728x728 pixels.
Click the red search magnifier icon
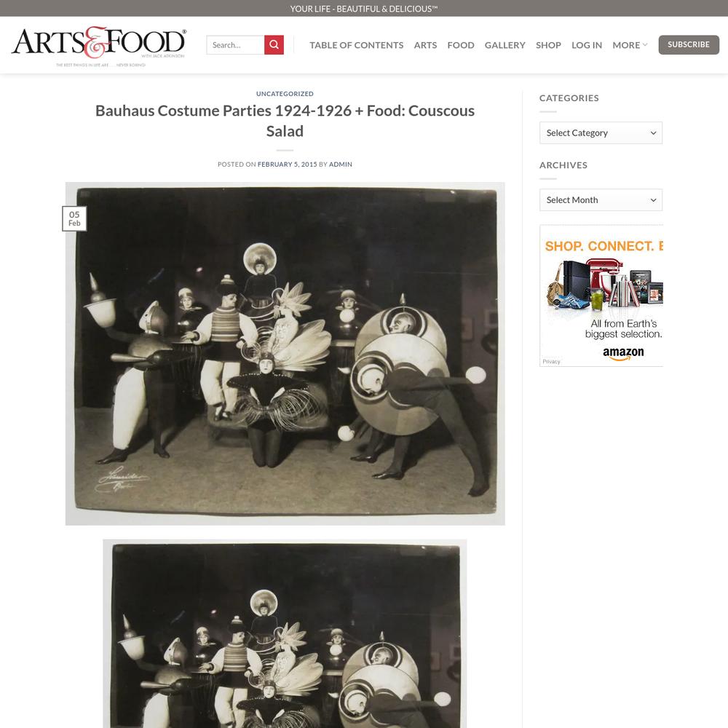[x=274, y=45]
